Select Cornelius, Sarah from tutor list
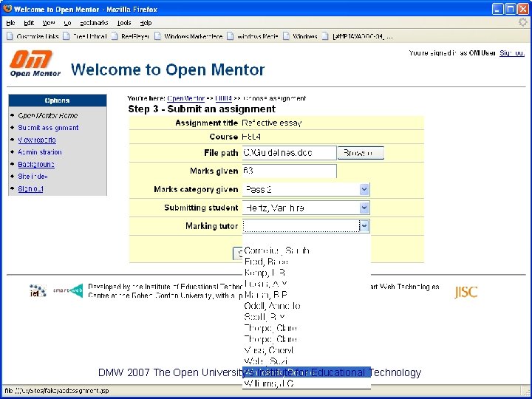Screen dimensions: 532x399 pos(307,250)
